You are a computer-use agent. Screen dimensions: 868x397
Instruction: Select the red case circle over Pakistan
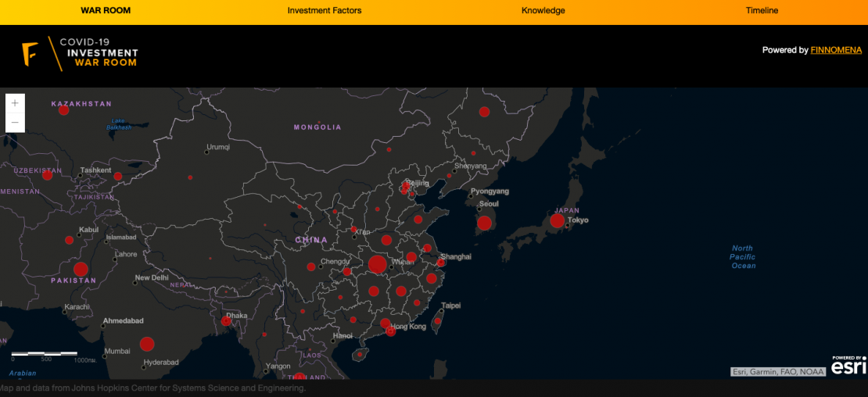click(x=81, y=270)
